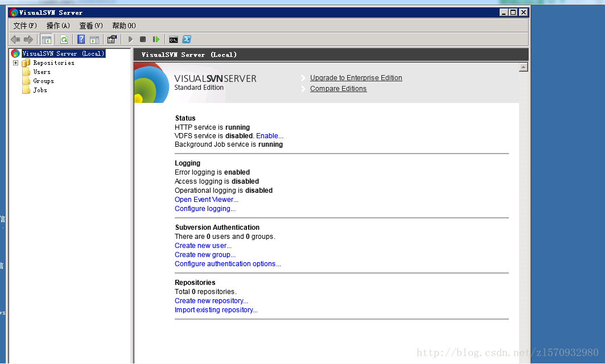This screenshot has height=364, width=605.
Task: Open the 操作(A) menu
Action: tap(58, 26)
